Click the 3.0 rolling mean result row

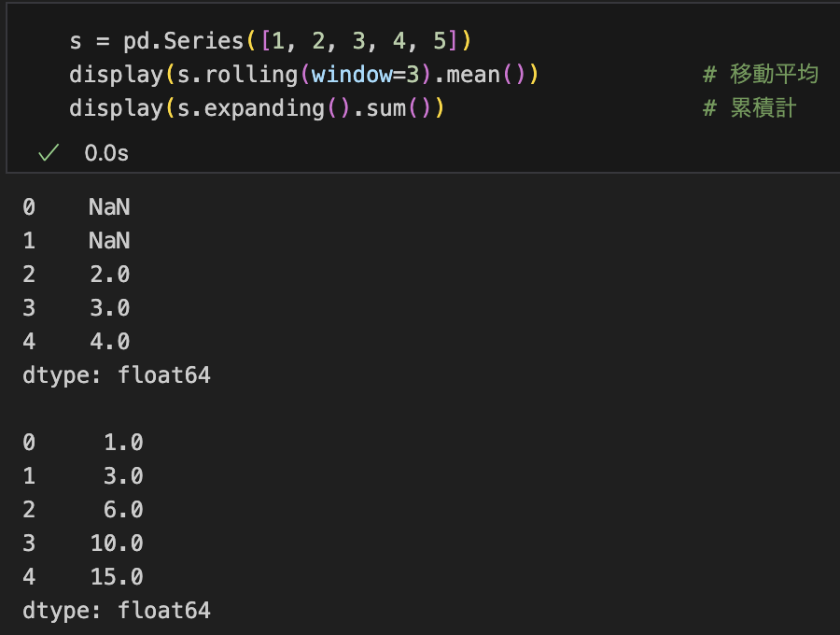[x=77, y=308]
